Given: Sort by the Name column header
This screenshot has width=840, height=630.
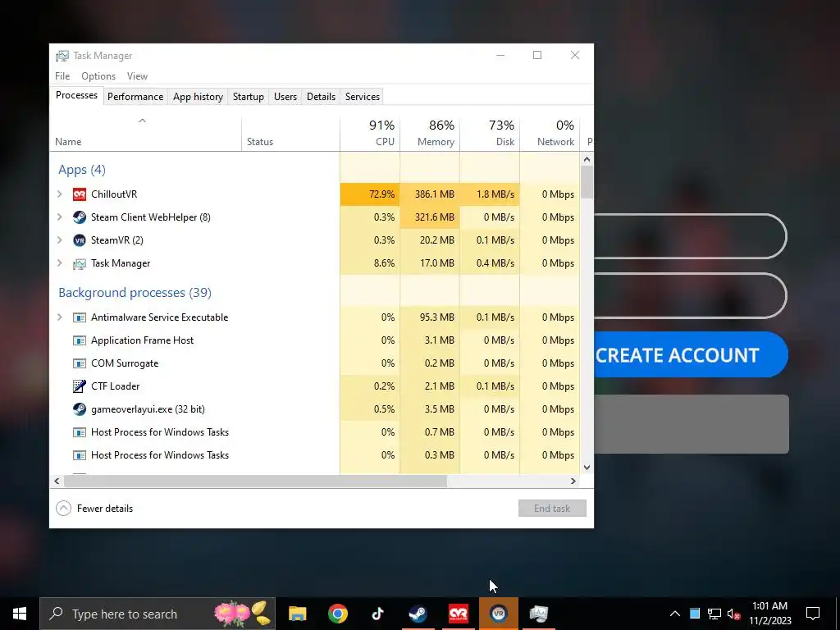Looking at the screenshot, I should (x=145, y=133).
